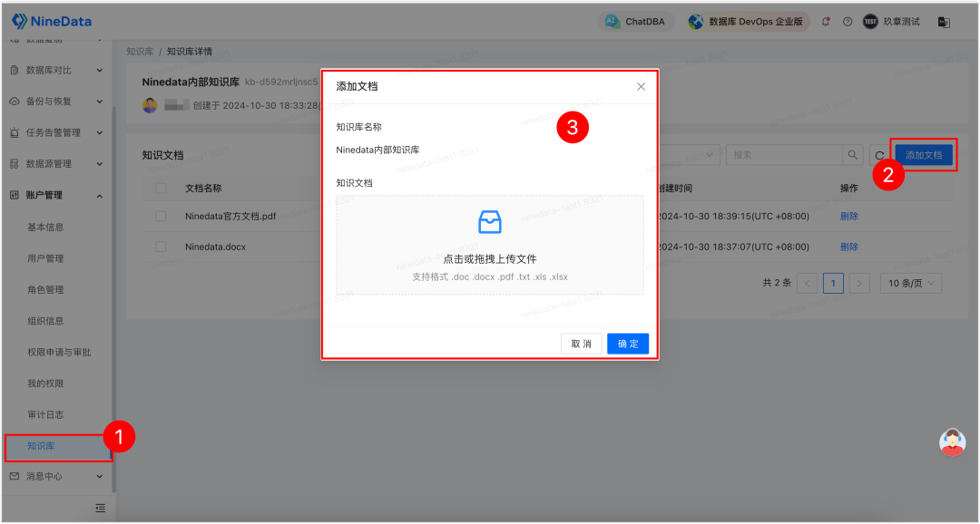Open 审计日志 in sidebar

45,414
